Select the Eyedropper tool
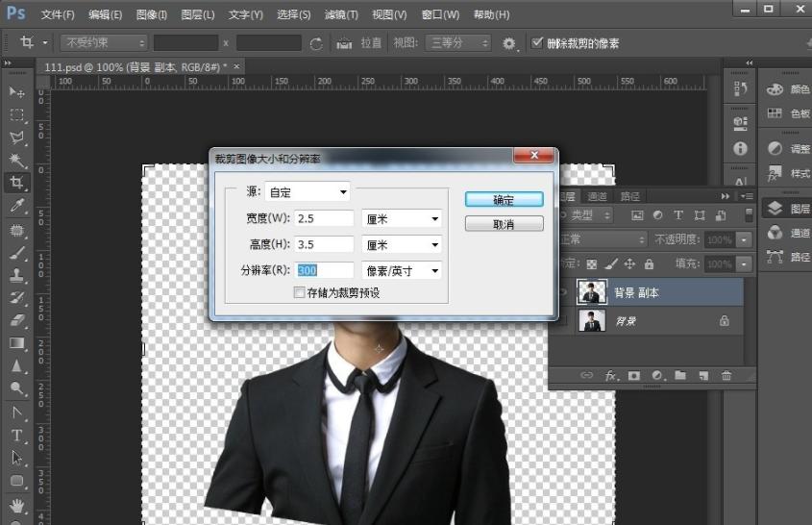 [x=17, y=206]
